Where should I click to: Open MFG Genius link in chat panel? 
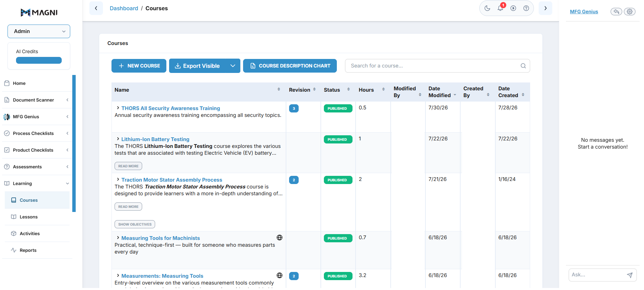pos(584,12)
